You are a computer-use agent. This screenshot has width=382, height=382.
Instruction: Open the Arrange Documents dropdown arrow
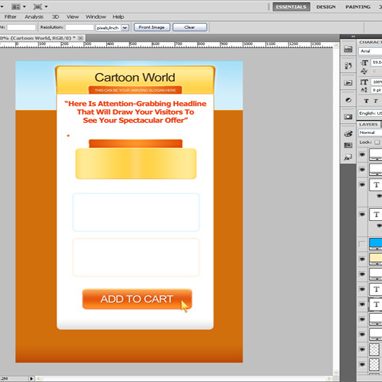point(24,7)
